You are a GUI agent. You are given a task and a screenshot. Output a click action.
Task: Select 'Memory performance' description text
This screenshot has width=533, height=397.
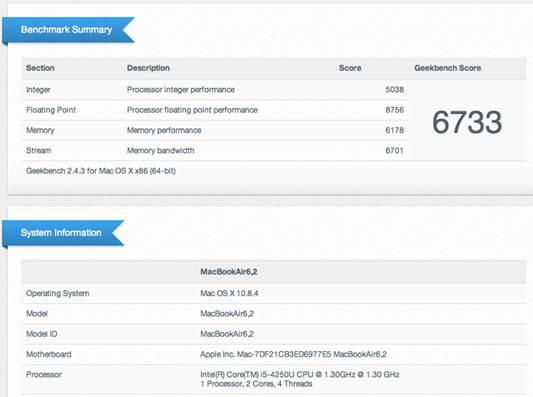[x=164, y=130]
